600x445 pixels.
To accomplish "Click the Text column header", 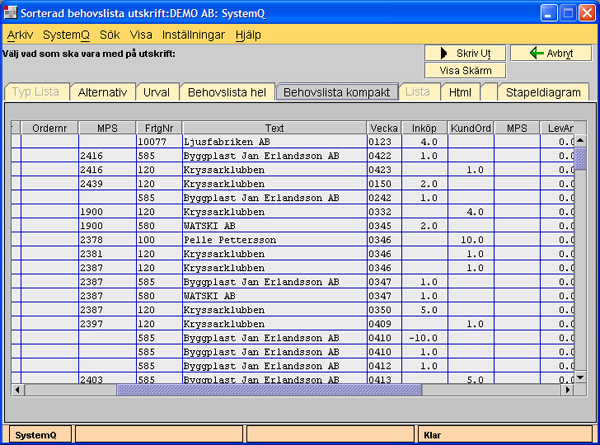I will tap(274, 128).
